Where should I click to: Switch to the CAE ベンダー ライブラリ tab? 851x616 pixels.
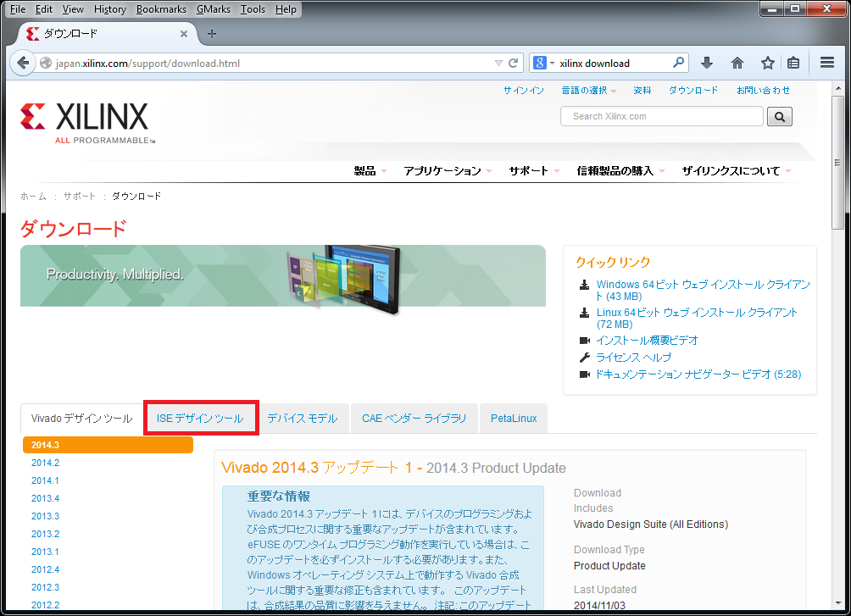click(x=414, y=419)
